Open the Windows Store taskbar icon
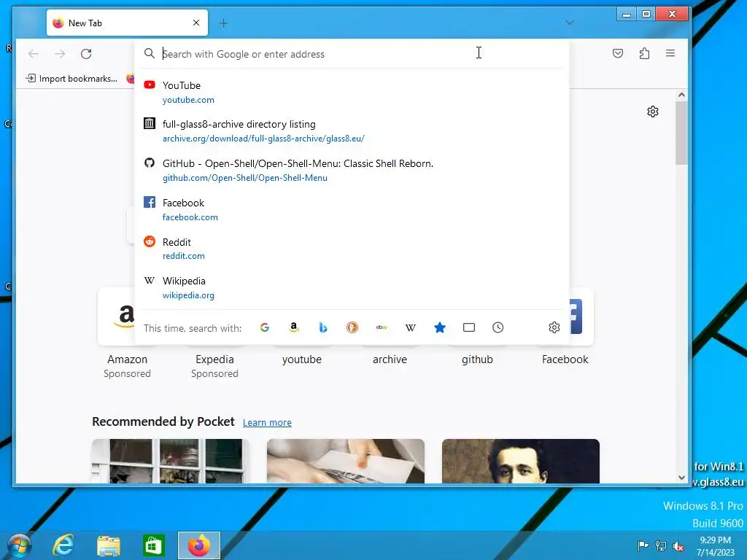The height and width of the screenshot is (560, 747). [x=153, y=545]
